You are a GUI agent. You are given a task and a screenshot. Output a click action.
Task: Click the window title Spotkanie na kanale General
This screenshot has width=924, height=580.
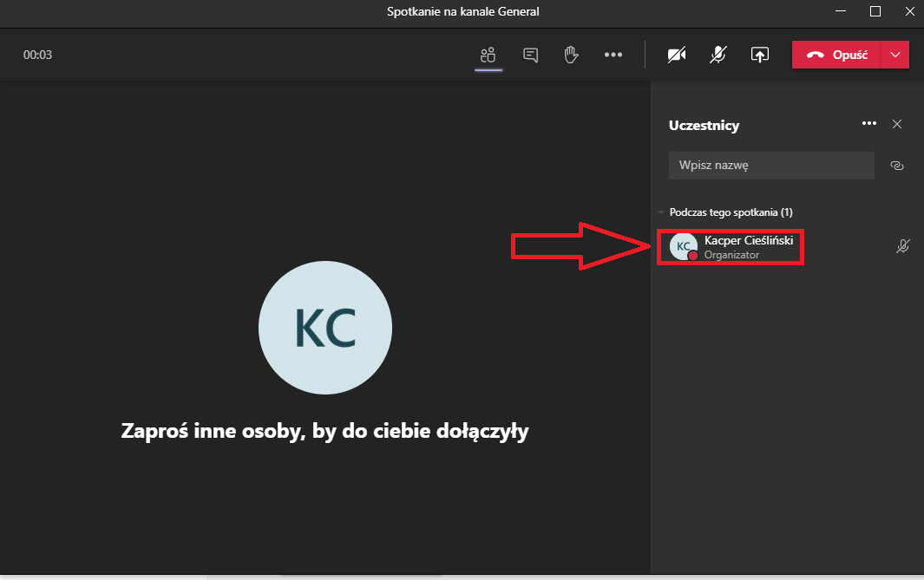462,12
